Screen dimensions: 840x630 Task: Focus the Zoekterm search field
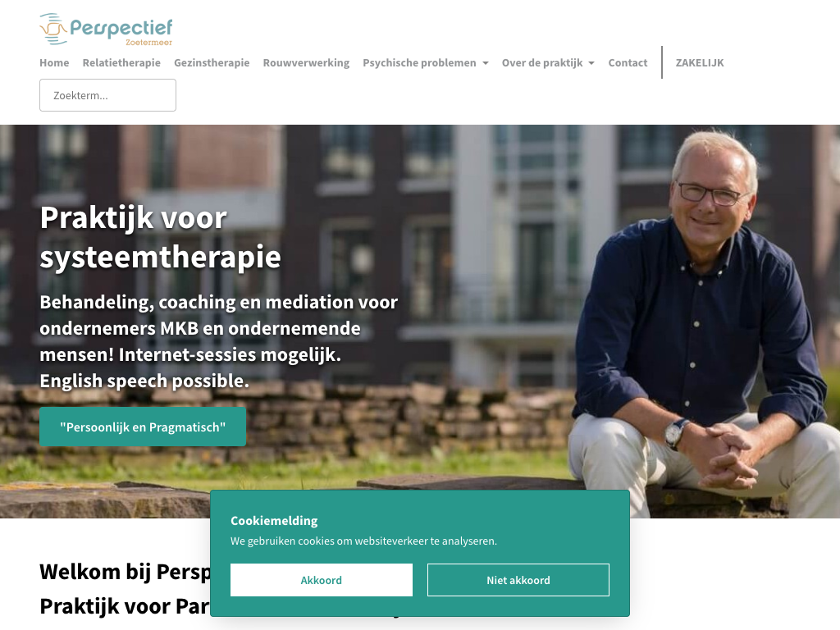pyautogui.click(x=107, y=95)
